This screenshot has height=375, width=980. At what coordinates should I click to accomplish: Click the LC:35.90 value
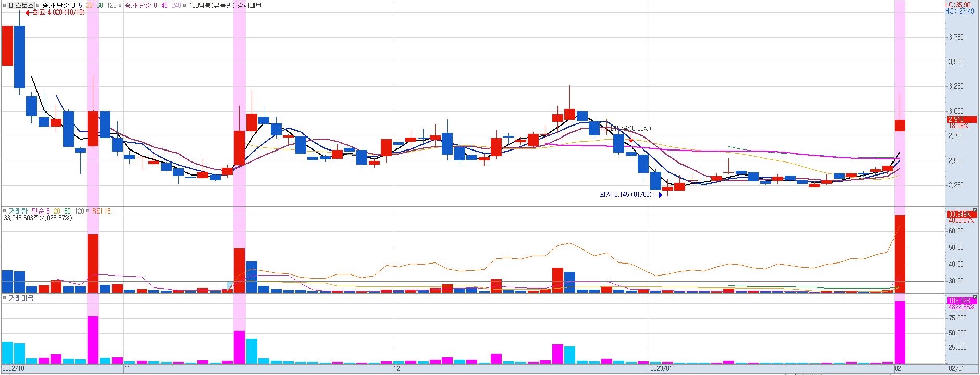tap(958, 5)
